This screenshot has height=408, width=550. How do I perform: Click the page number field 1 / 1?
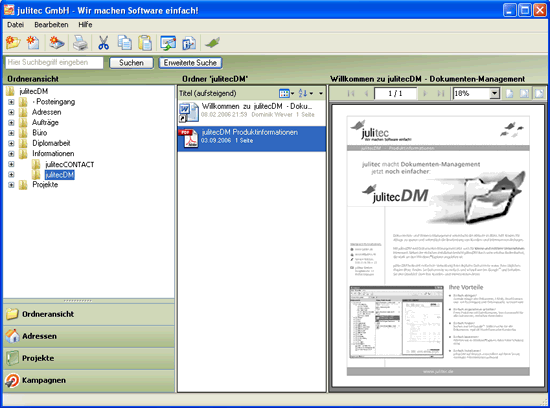click(x=395, y=93)
